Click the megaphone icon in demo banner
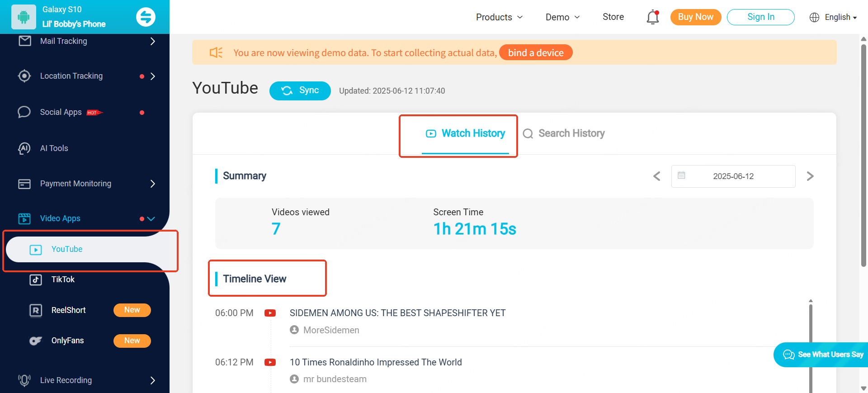 click(216, 52)
